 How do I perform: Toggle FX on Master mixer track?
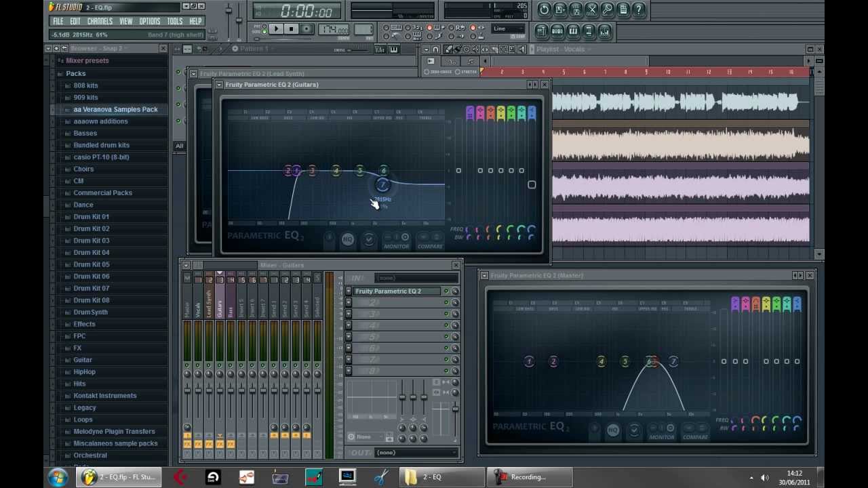(x=187, y=445)
